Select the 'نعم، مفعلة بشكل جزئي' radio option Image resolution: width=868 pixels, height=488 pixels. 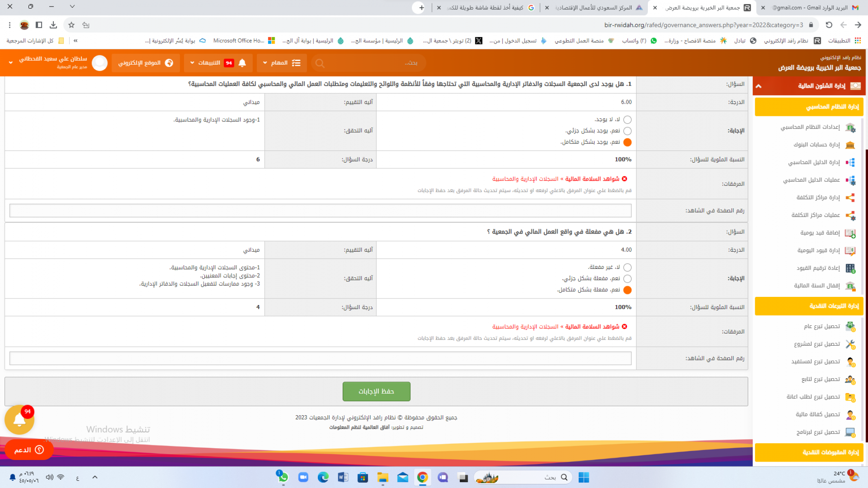(627, 279)
